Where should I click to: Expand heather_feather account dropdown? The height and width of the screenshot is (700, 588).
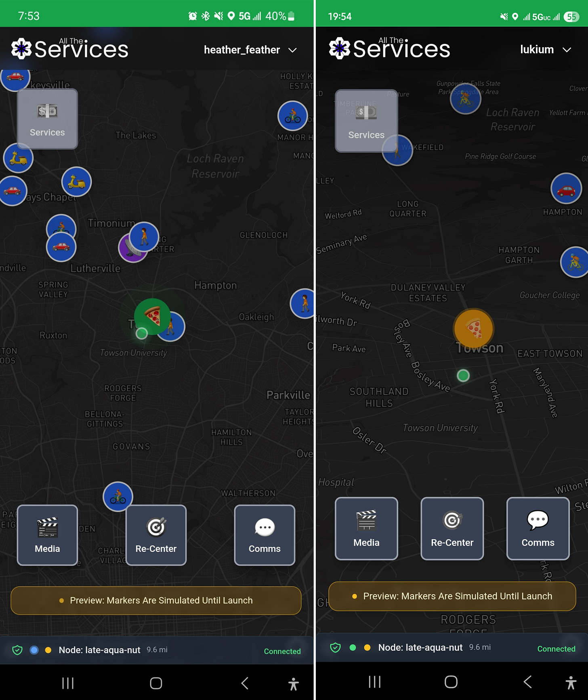tap(250, 50)
